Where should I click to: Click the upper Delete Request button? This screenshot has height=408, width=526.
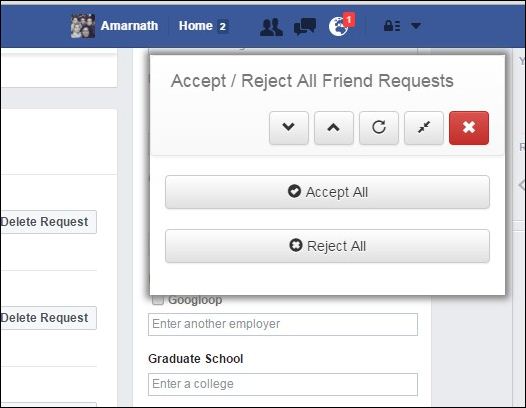(x=48, y=222)
